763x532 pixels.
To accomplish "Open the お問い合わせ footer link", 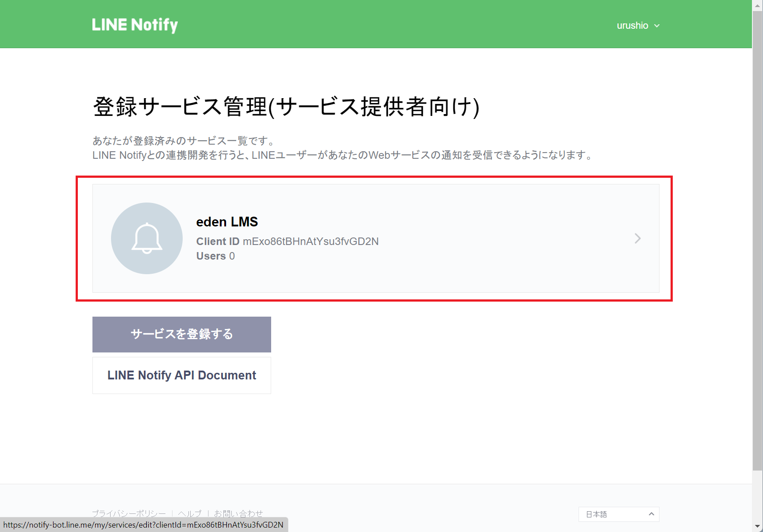I will pos(238,513).
